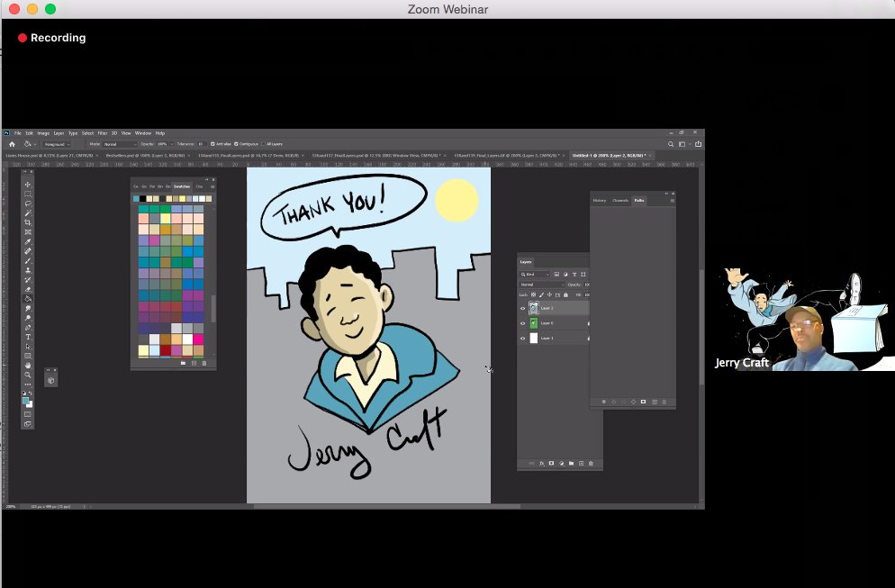
Task: Switch to the Channels tab
Action: [619, 201]
